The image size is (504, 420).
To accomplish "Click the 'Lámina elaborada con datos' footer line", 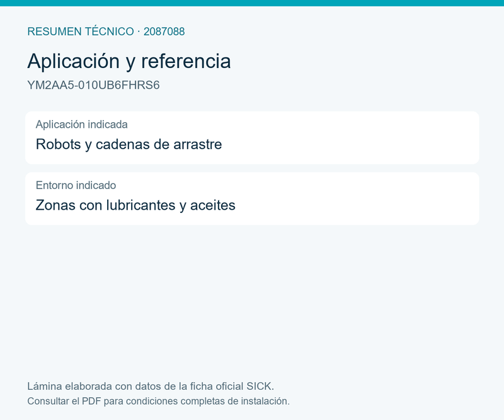I will tap(151, 386).
